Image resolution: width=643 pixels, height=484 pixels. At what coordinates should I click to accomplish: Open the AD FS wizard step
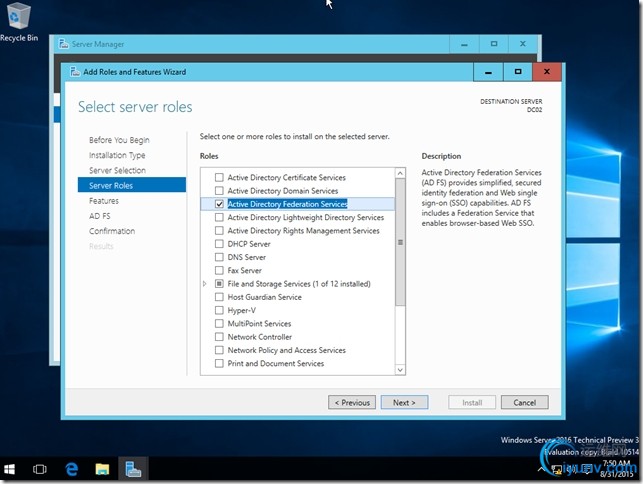tap(99, 216)
